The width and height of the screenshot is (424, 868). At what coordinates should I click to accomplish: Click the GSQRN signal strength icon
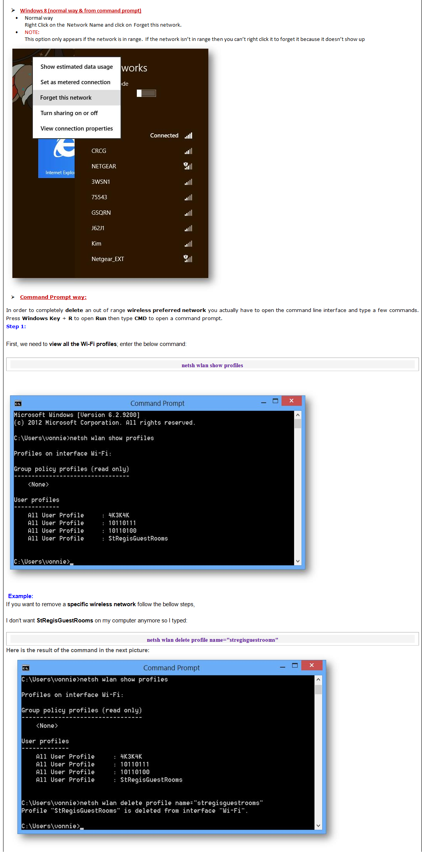[x=188, y=213]
